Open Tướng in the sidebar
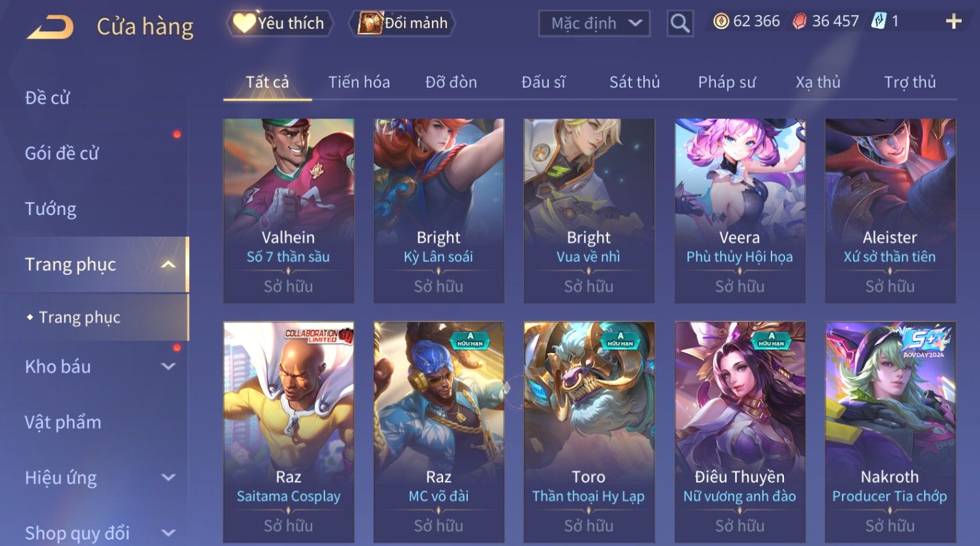The height and width of the screenshot is (546, 980). click(51, 209)
